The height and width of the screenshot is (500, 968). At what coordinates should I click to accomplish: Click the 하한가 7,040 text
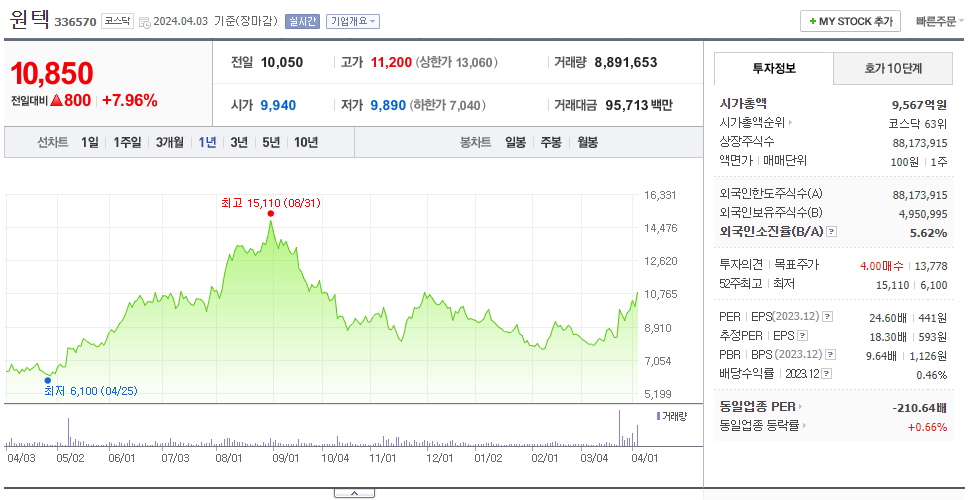[x=448, y=106]
